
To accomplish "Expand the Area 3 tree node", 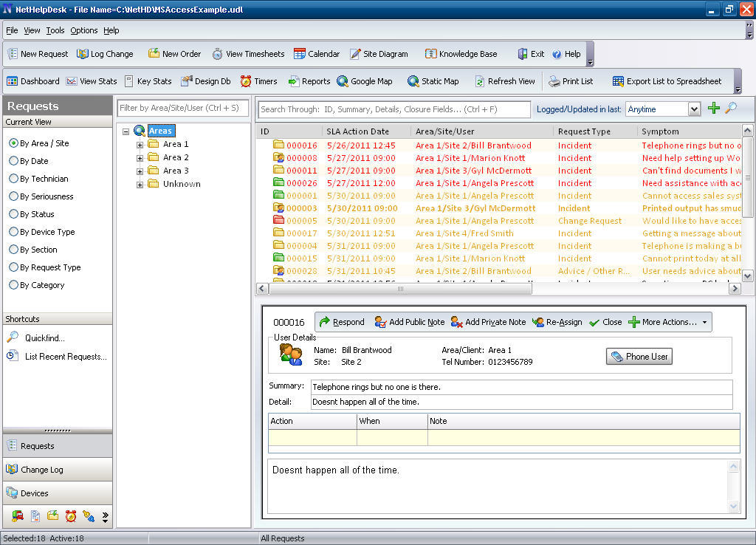I will click(140, 171).
